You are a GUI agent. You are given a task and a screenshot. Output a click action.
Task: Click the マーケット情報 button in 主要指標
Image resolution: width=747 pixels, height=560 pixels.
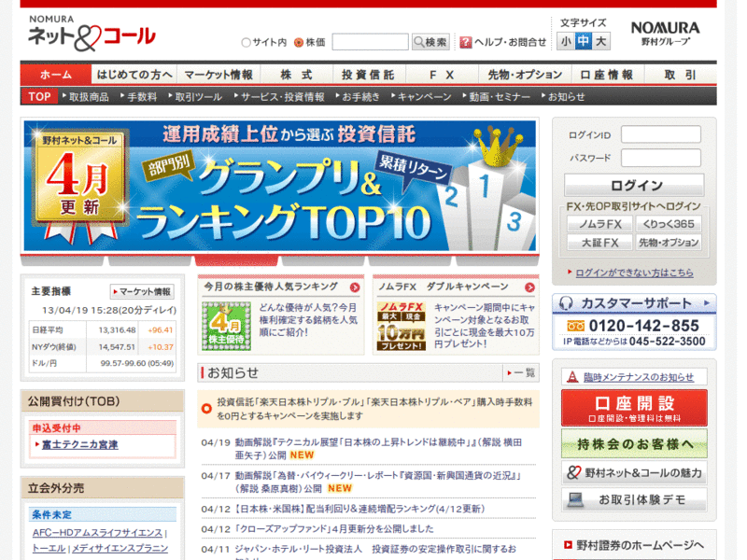(x=142, y=291)
